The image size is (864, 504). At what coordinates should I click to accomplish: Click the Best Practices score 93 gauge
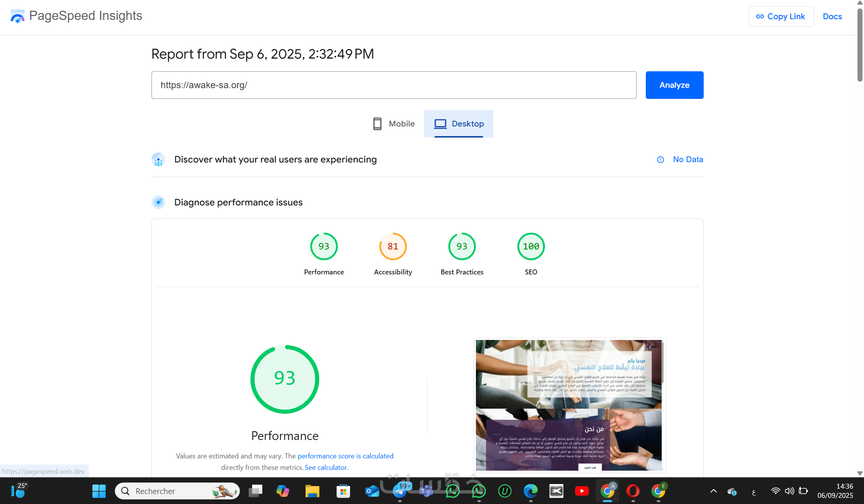[x=462, y=246]
